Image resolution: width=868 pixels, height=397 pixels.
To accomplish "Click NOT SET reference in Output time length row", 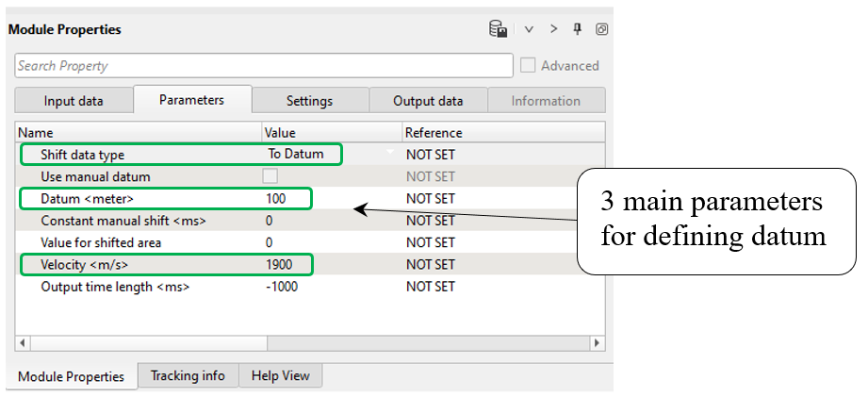I will (x=430, y=287).
